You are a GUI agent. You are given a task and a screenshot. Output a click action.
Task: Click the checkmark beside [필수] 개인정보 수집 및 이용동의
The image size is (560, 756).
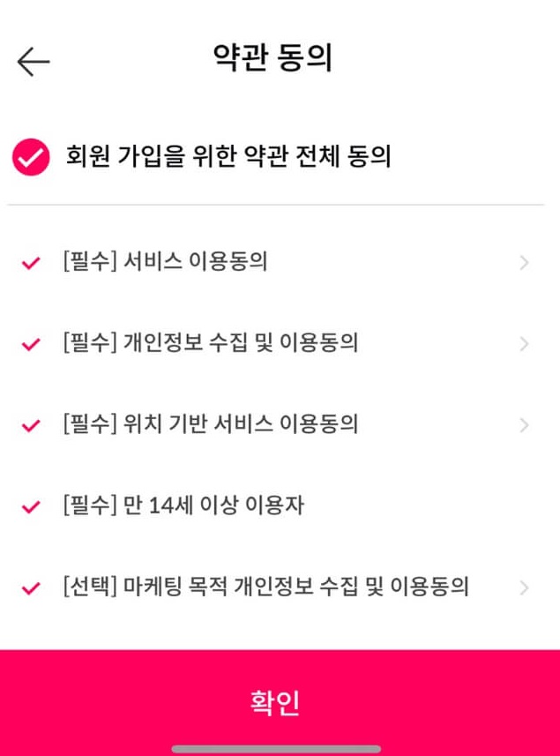click(28, 343)
